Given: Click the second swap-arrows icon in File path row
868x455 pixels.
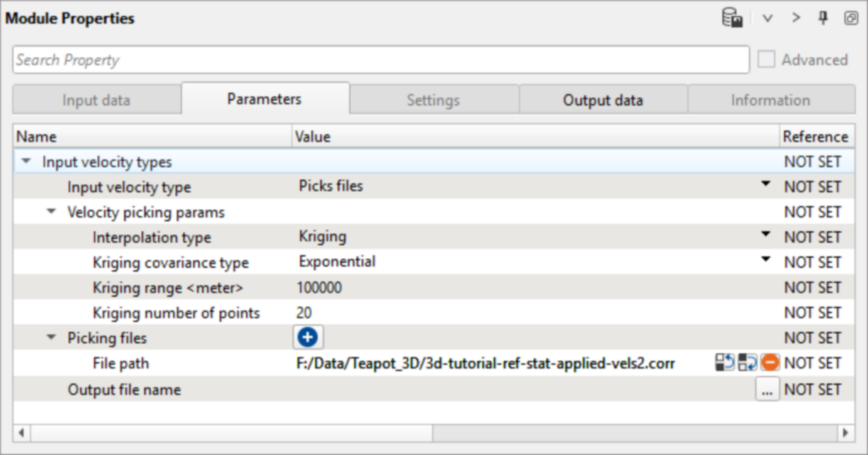Looking at the screenshot, I should (747, 363).
